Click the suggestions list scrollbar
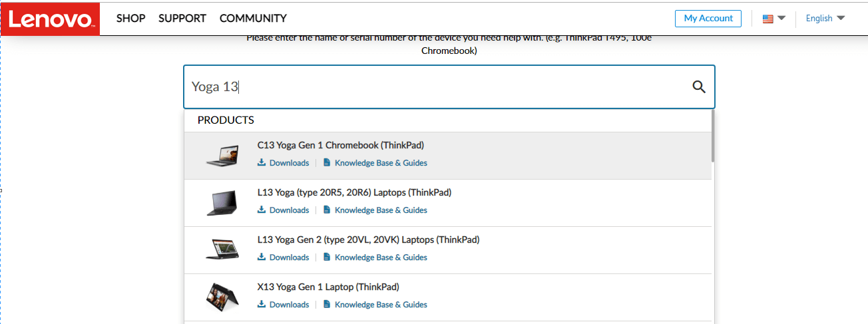Screen dimensions: 868x324 click(713, 136)
